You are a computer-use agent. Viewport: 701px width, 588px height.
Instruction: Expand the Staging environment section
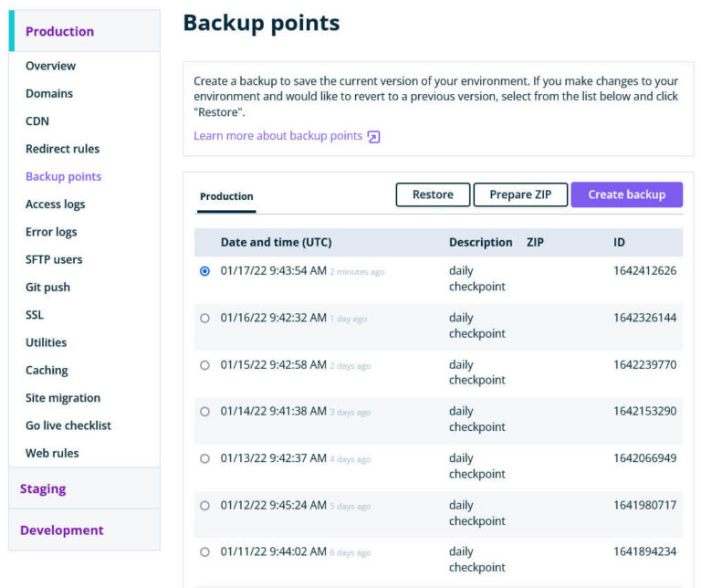[43, 488]
